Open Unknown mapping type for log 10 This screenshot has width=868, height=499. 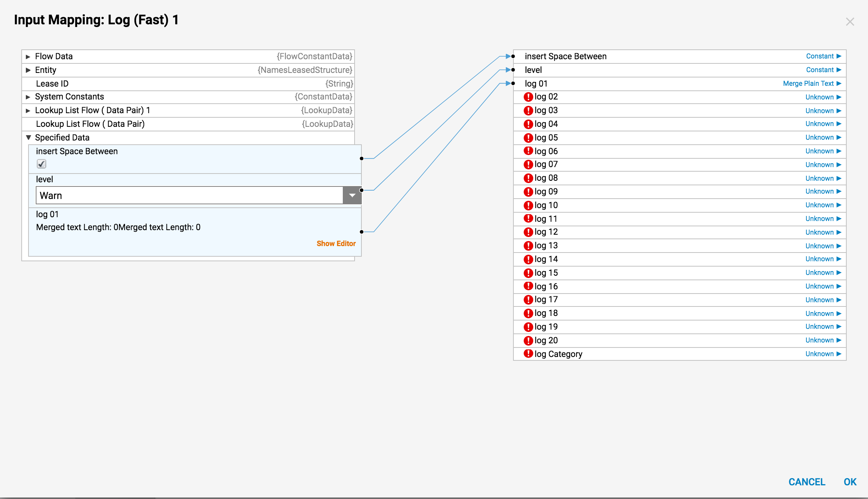(x=823, y=205)
